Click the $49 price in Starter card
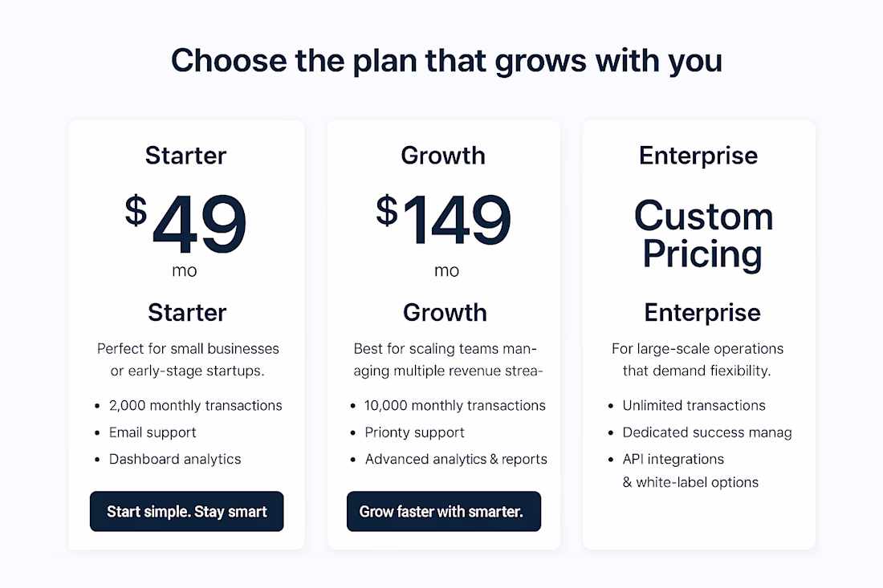This screenshot has height=588, width=883. 186,223
